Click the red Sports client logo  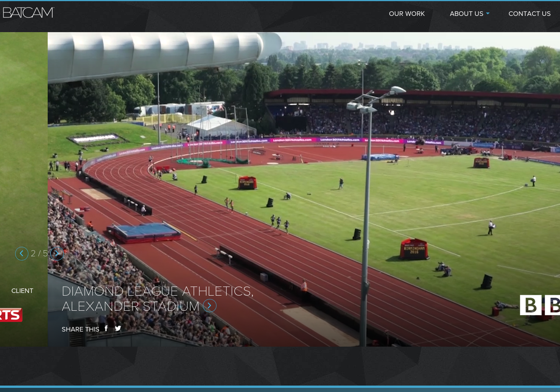tap(11, 315)
